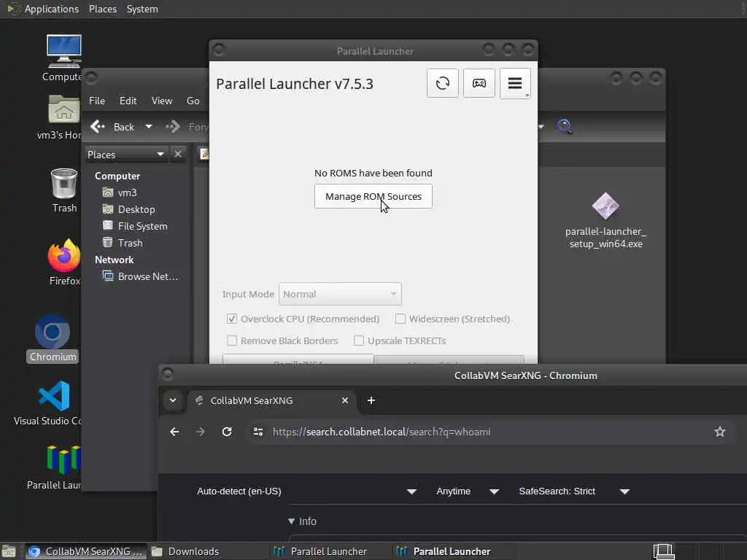Click the Chromium address bar URL
The width and height of the screenshot is (747, 560).
381,432
